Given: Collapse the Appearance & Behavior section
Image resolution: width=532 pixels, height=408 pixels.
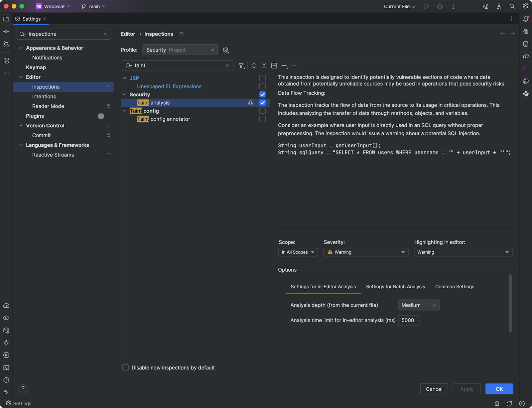Looking at the screenshot, I should [x=21, y=48].
